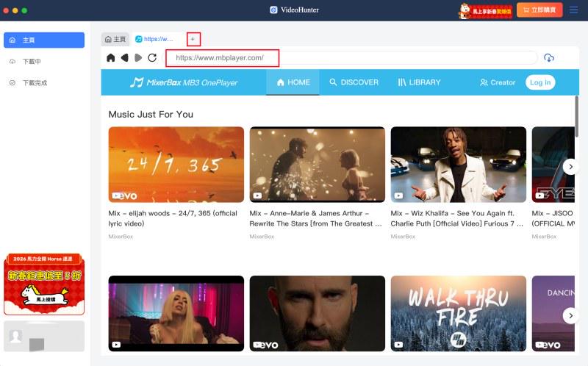Viewport: 588px width, 366px height.
Task: Open the 24/7, 365 video thumbnail
Action: pos(176,165)
